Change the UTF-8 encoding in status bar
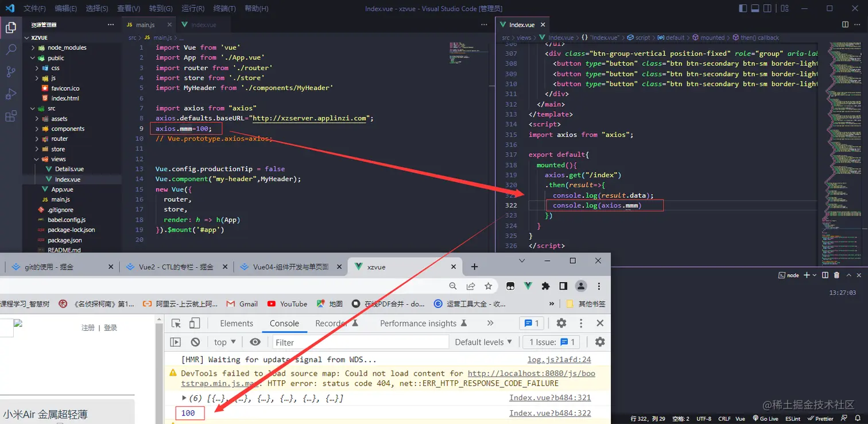 coord(704,419)
